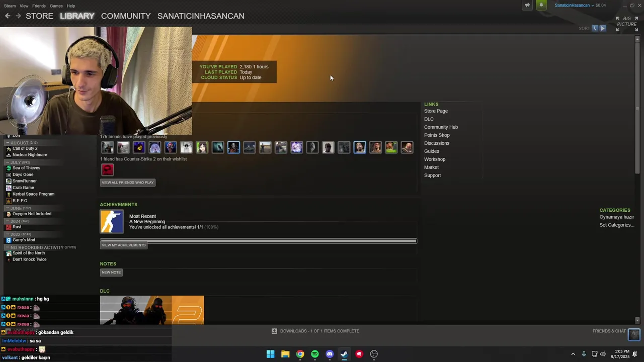Image resolution: width=644 pixels, height=362 pixels.
Task: Open the Workshop link
Action: pyautogui.click(x=435, y=159)
